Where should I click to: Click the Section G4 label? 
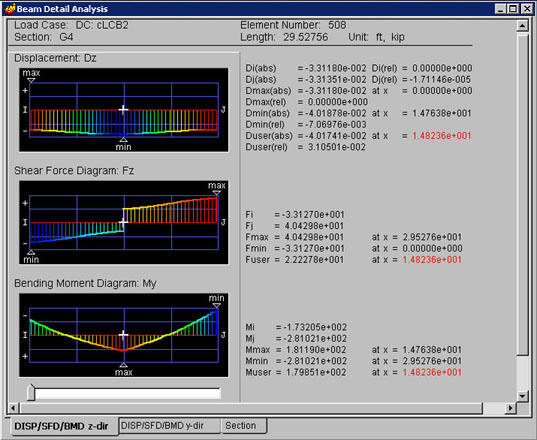click(x=44, y=37)
